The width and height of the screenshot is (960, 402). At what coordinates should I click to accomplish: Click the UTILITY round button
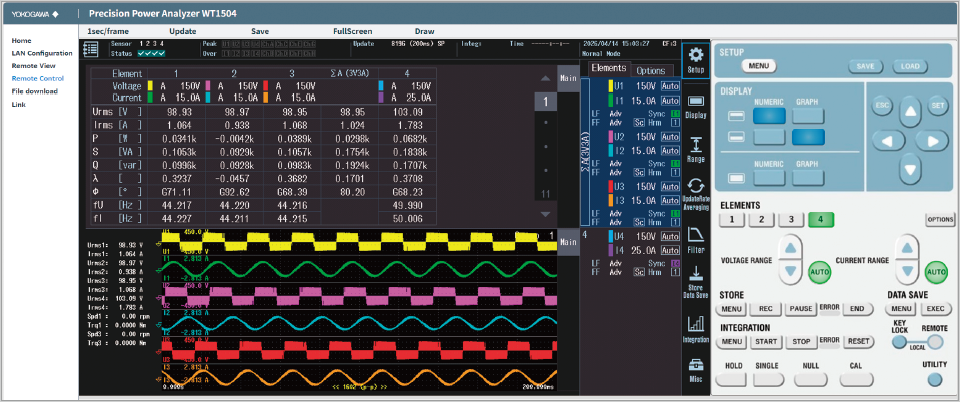click(934, 380)
